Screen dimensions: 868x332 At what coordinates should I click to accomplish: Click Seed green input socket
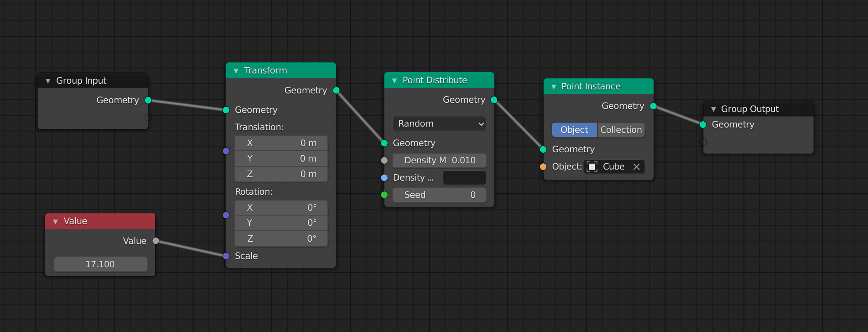click(x=384, y=195)
